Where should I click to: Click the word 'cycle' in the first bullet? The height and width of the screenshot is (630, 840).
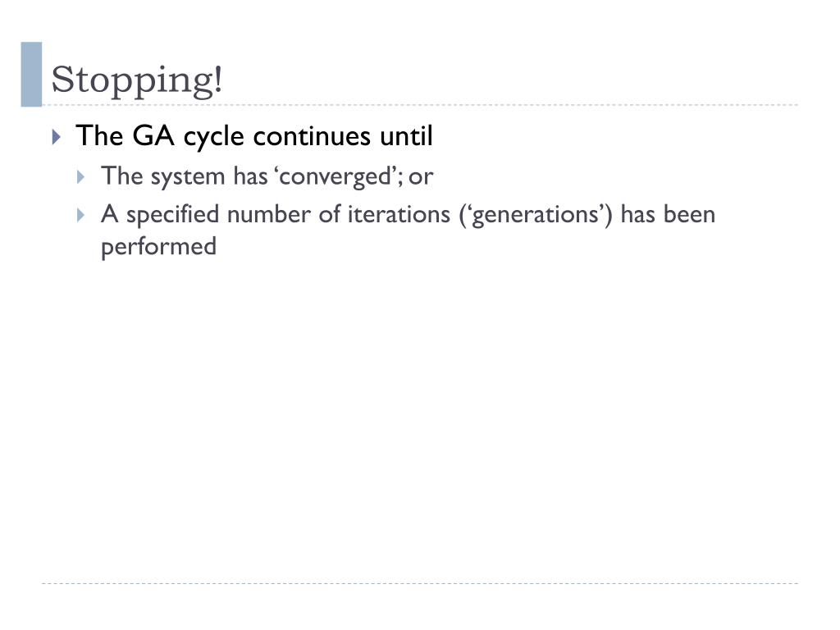coord(214,138)
